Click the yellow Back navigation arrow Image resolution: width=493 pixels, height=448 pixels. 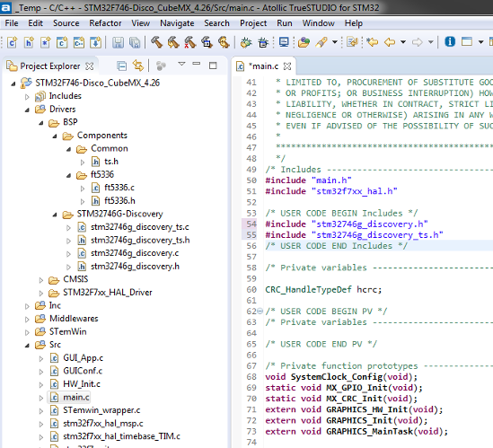click(390, 42)
